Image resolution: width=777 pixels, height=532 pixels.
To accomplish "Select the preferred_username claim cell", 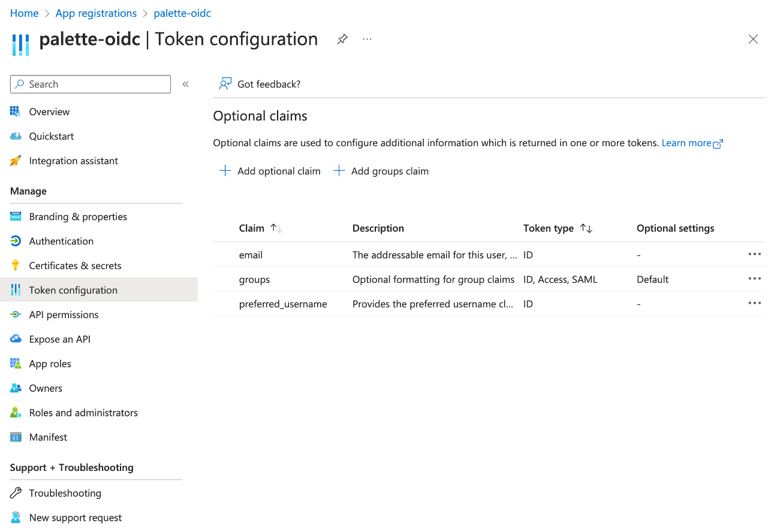I will (x=283, y=304).
